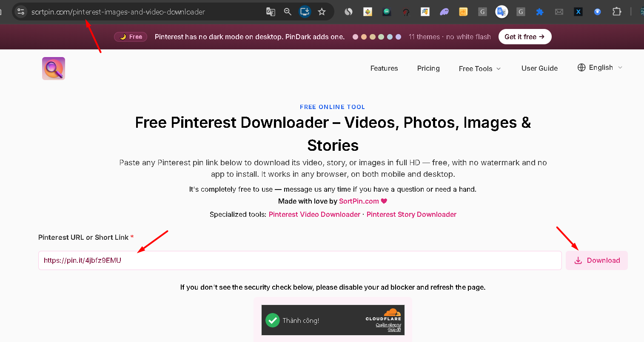This screenshot has width=644, height=342.
Task: Click the green M extension icon
Action: pyautogui.click(x=387, y=12)
